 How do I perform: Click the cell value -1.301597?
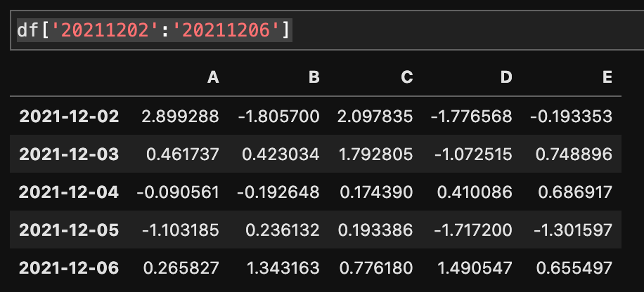click(573, 230)
